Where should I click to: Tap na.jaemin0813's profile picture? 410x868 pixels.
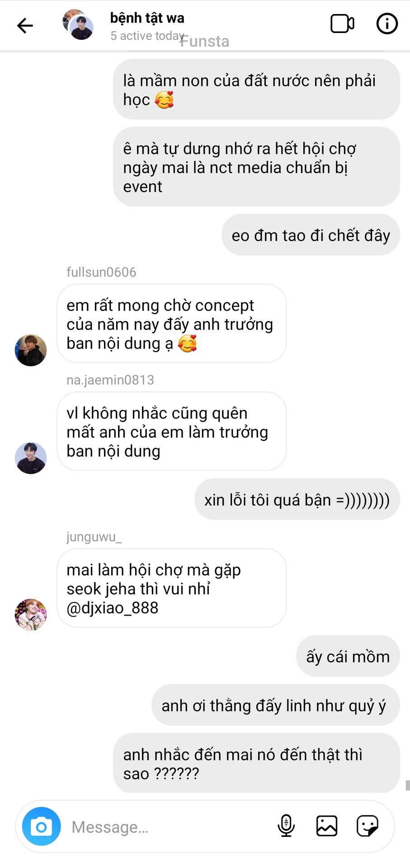pyautogui.click(x=31, y=458)
